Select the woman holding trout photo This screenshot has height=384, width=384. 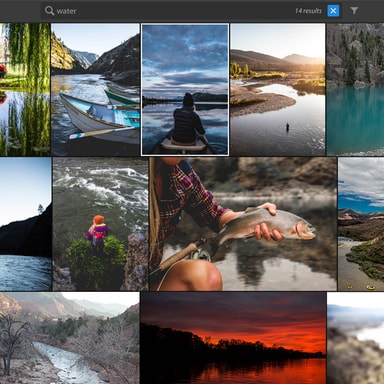click(243, 224)
